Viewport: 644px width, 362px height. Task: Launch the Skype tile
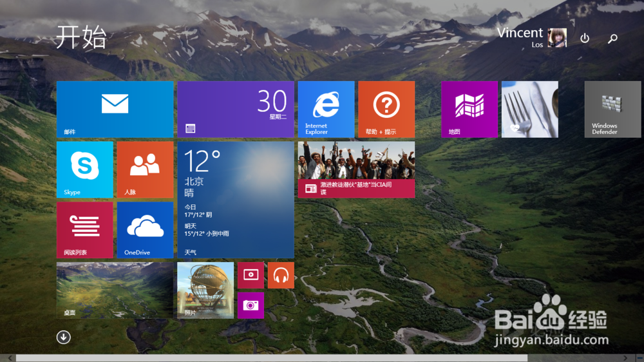pyautogui.click(x=84, y=169)
